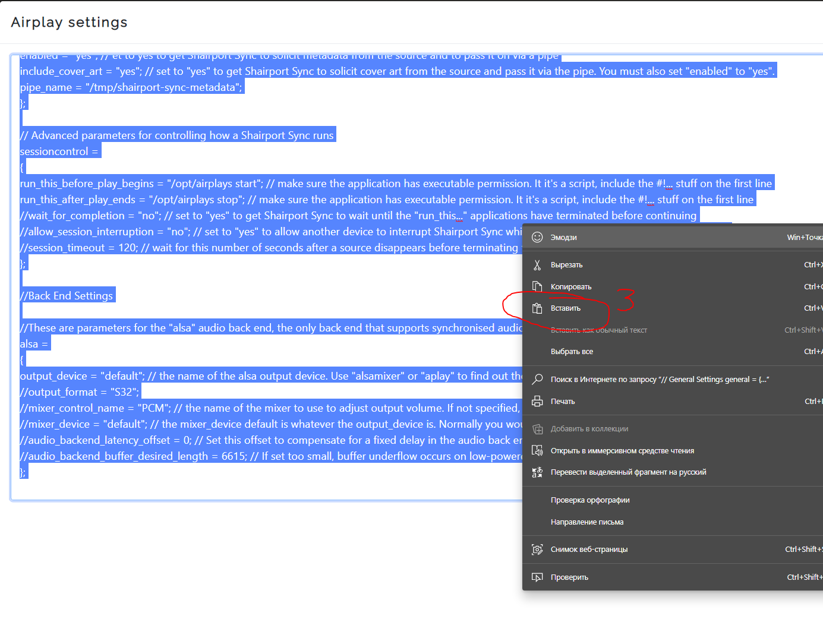Image resolution: width=823 pixels, height=644 pixels.
Task: Click the include_cover_art config line
Action: 398,71
